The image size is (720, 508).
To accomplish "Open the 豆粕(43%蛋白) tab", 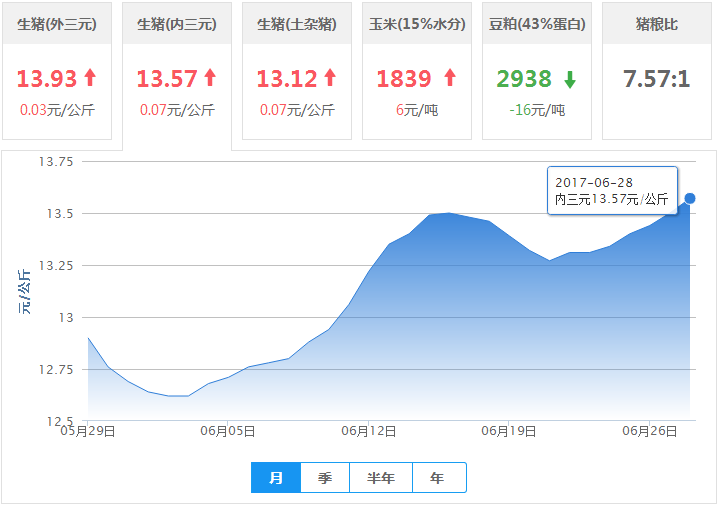I will point(537,24).
